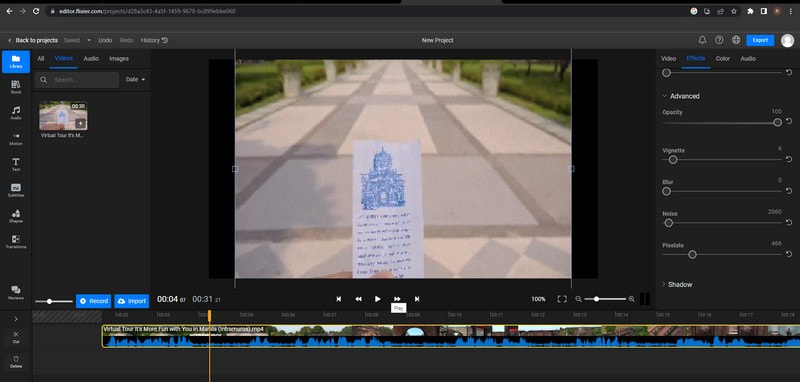The width and height of the screenshot is (800, 382).
Task: Reset the Noise value
Action: (x=789, y=223)
